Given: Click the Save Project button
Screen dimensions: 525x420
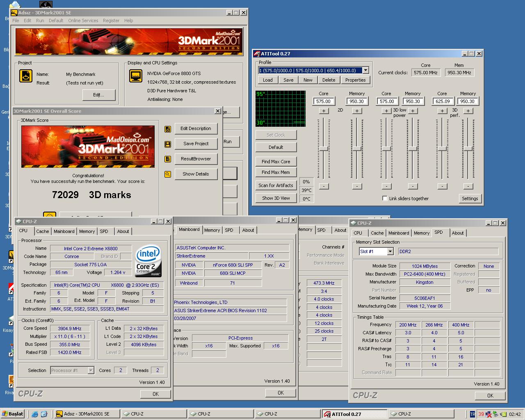Looking at the screenshot, I should pos(196,144).
